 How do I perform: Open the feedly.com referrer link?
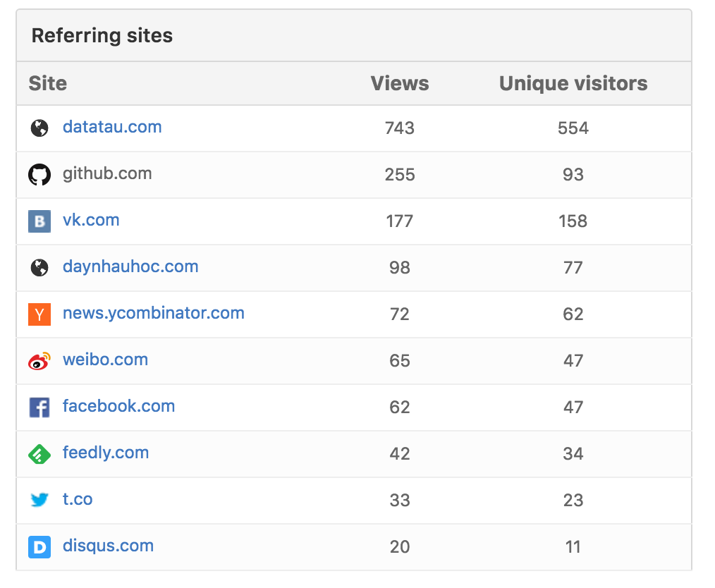pyautogui.click(x=106, y=453)
